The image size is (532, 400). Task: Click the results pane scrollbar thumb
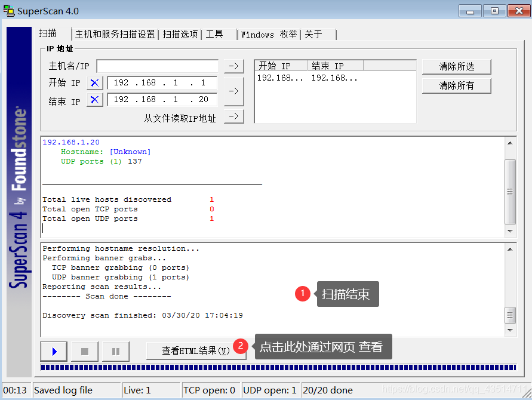(x=510, y=192)
